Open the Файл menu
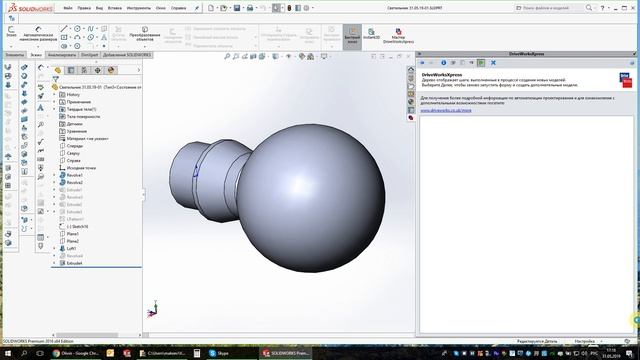This screenshot has height=360, width=640. tap(68, 8)
